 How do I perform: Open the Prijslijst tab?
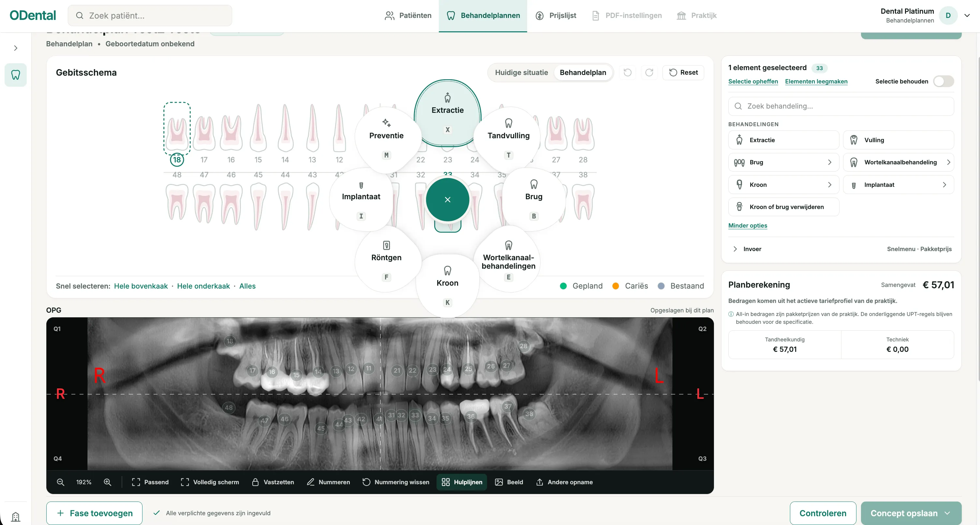[x=556, y=16]
